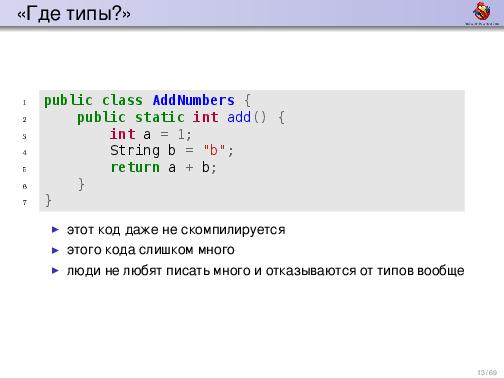Click the bullet text 'этого кода слишком много'
The width and height of the screenshot is (504, 378).
tap(151, 250)
